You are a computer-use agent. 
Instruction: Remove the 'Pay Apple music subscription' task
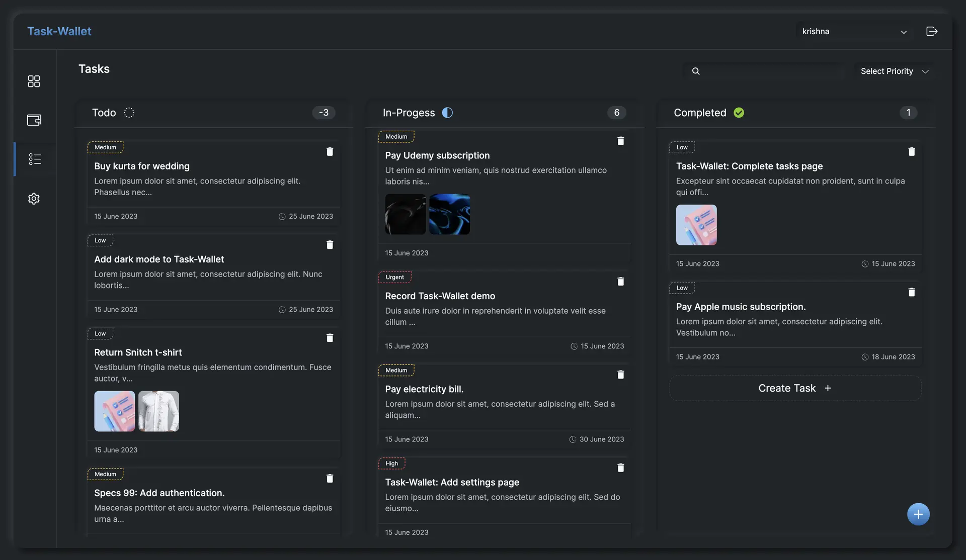coord(911,292)
